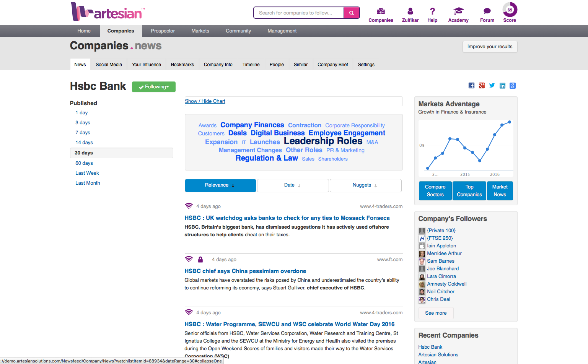Click the Improve your results button
588x364 pixels.
(x=490, y=47)
